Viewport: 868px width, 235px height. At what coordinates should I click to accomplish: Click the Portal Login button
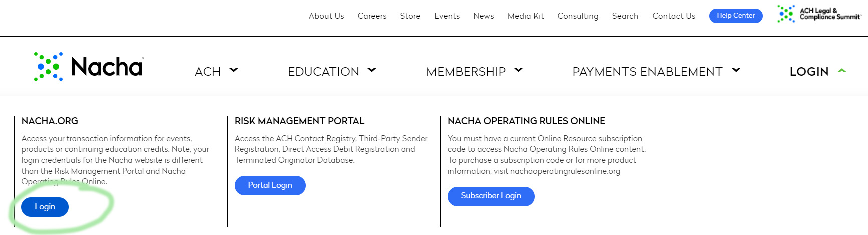click(270, 185)
